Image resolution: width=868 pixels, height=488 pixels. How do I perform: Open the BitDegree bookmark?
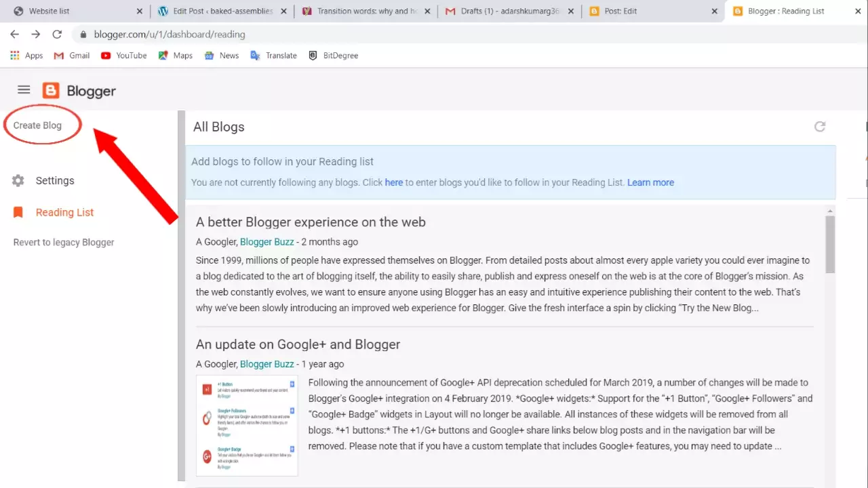click(333, 56)
